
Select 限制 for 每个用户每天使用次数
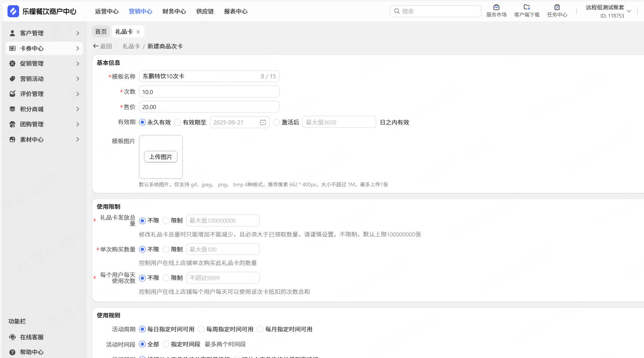pos(166,278)
